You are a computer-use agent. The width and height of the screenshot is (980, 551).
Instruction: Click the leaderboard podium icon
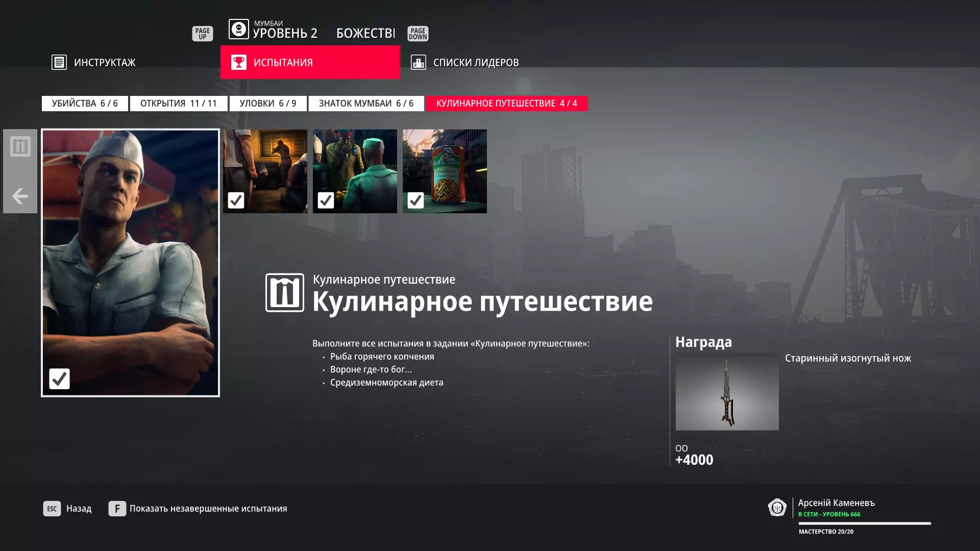418,62
